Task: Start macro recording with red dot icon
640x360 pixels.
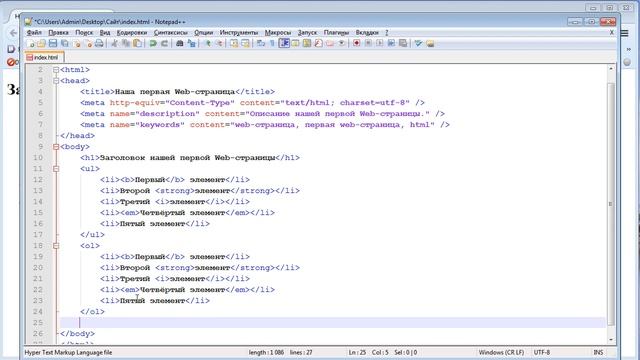Action: 356,43
